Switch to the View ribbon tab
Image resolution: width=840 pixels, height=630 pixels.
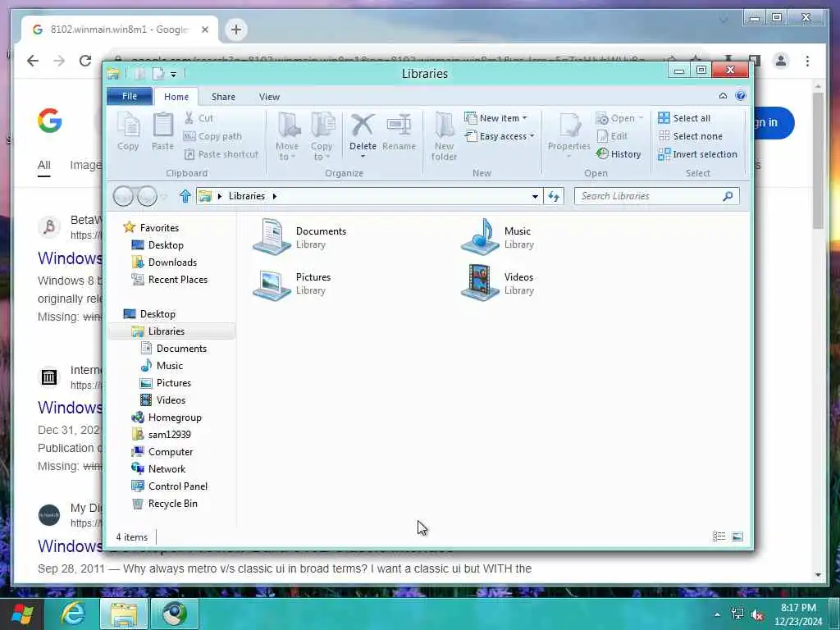coord(269,97)
